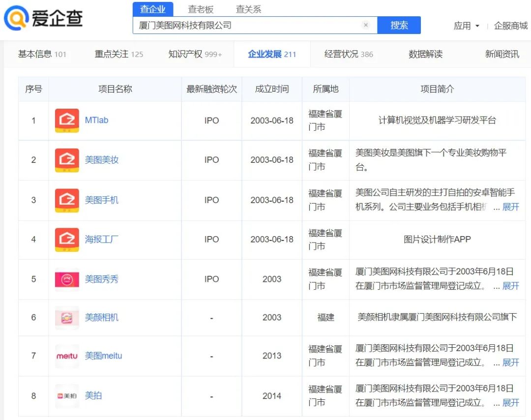
Task: Click the 美图手机 app icon
Action: coord(66,200)
